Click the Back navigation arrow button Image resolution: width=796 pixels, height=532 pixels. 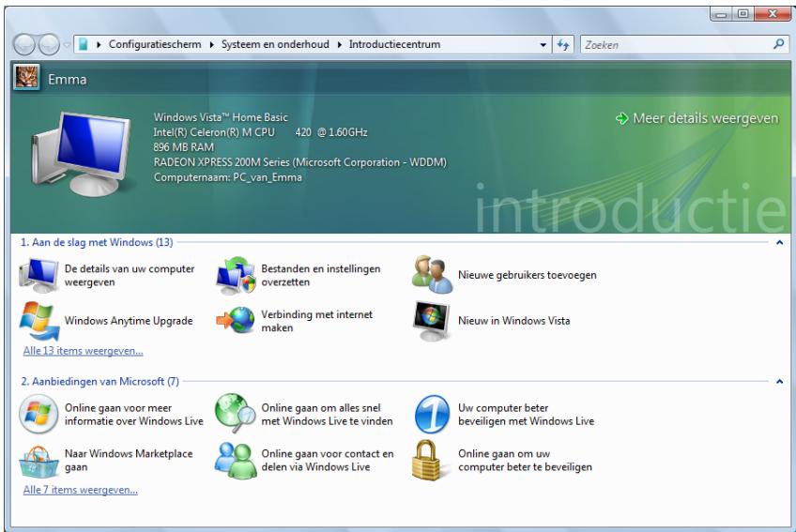(x=23, y=45)
